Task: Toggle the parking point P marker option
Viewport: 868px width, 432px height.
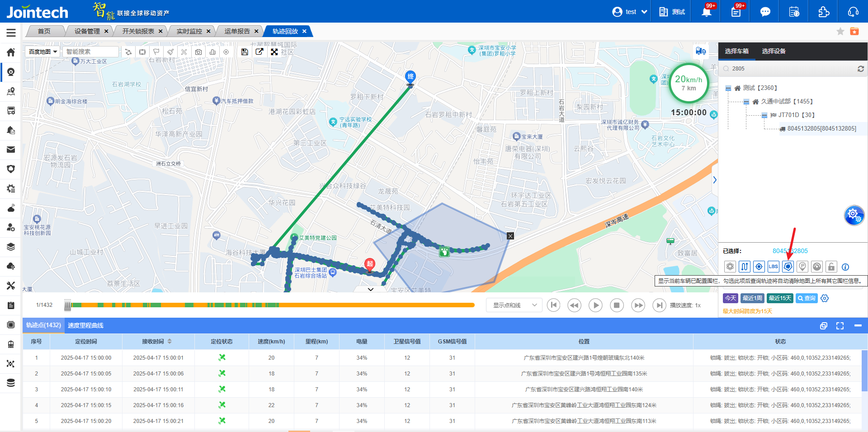Action: pos(802,267)
